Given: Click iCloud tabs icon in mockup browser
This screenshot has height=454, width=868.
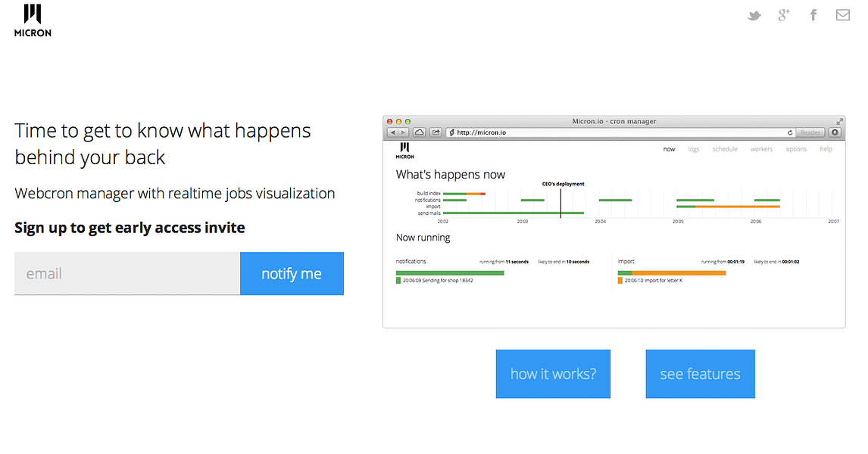Looking at the screenshot, I should (420, 132).
